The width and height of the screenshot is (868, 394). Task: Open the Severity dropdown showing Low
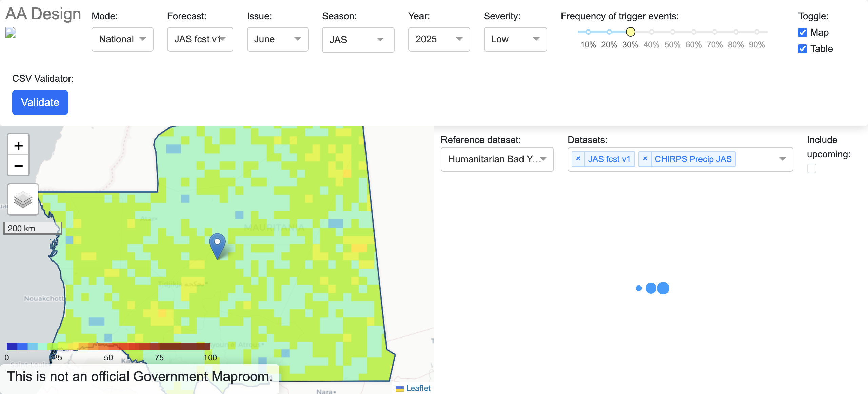pos(515,39)
